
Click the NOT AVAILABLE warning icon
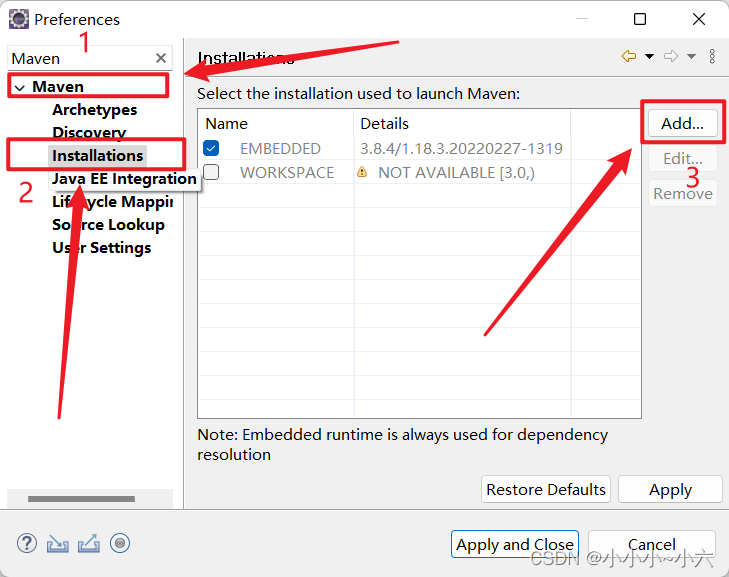[x=362, y=172]
